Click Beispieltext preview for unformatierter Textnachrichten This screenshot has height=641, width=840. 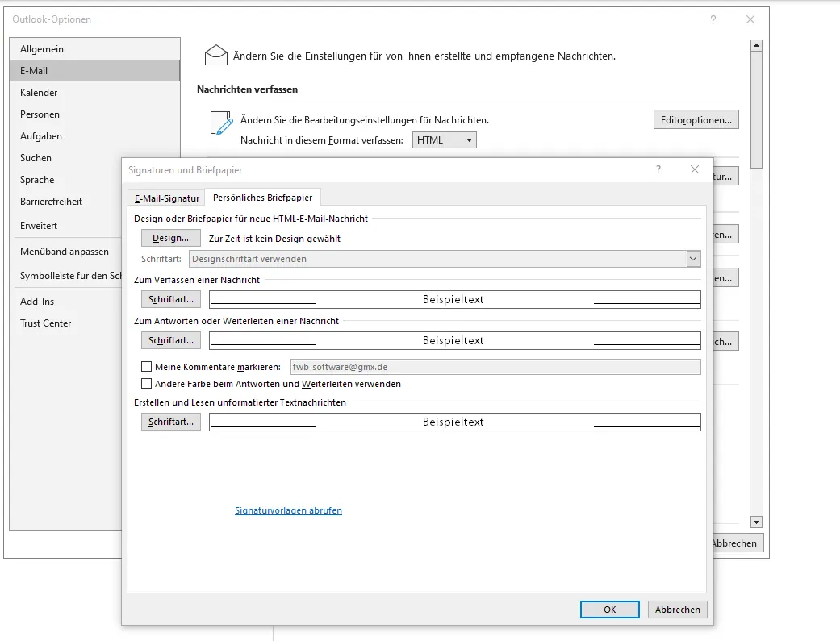(455, 422)
